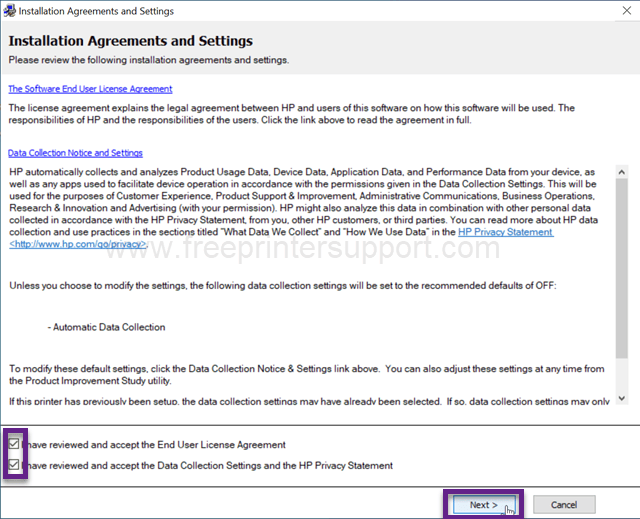
Task: Open Data Collection Notice and Settings link
Action: (x=75, y=153)
